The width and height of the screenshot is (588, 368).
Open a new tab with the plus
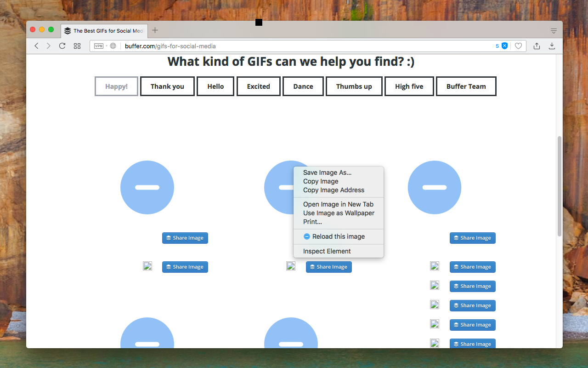pos(155,30)
